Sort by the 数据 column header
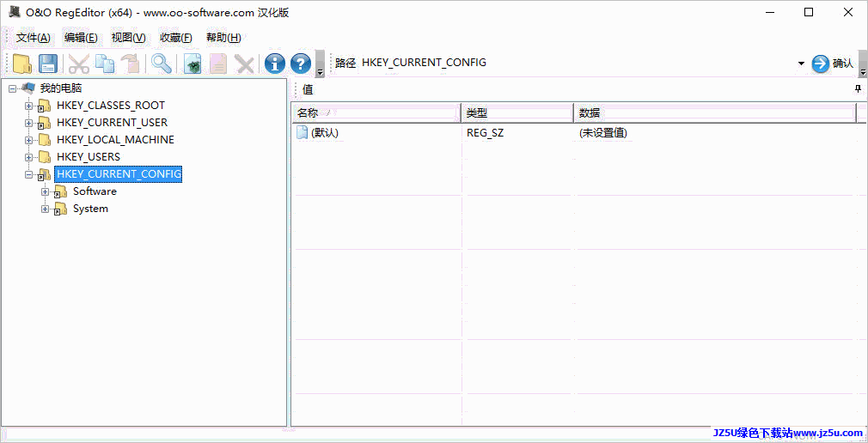 [x=715, y=112]
